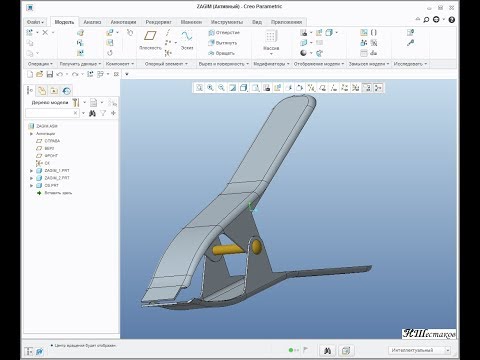Redo the last undone action
The image size is (480, 360).
[75, 74]
